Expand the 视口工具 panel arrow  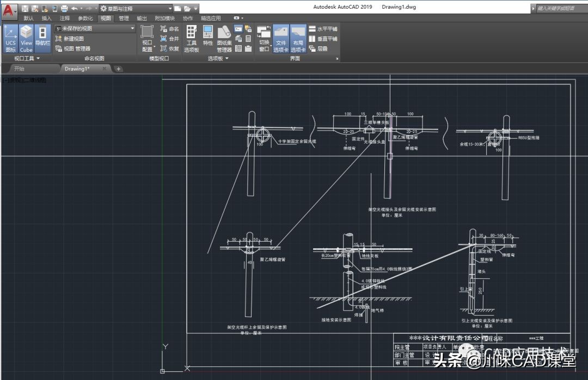pyautogui.click(x=38, y=58)
